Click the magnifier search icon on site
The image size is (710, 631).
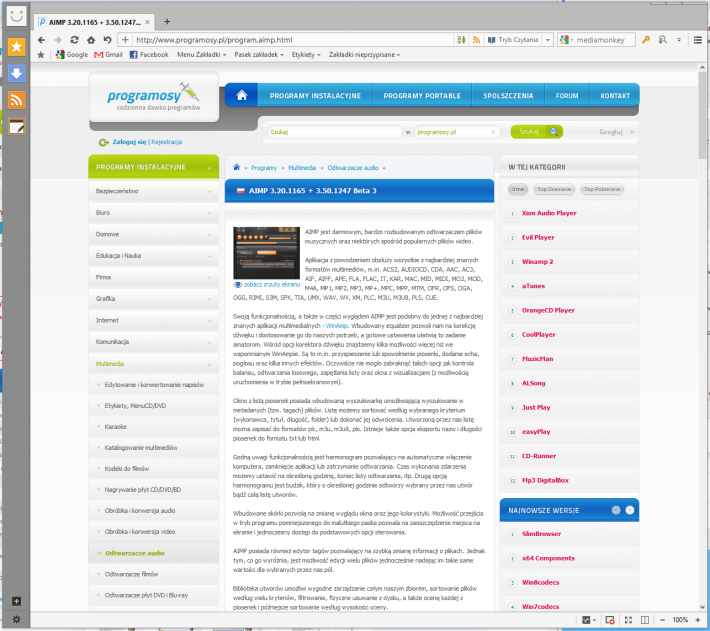point(554,132)
